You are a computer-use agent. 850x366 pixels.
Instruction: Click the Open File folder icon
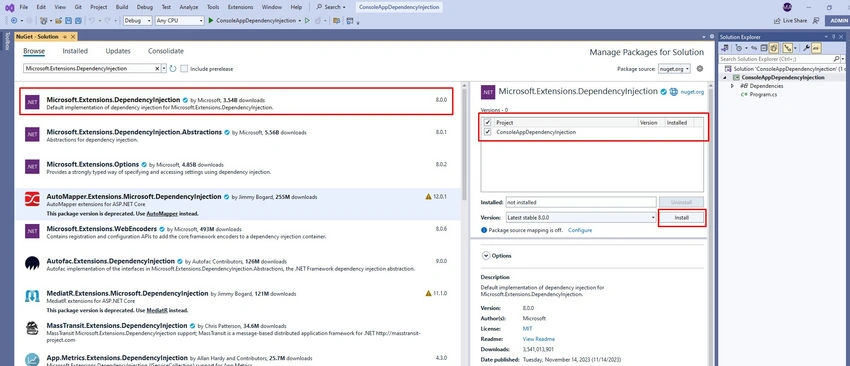(x=58, y=21)
